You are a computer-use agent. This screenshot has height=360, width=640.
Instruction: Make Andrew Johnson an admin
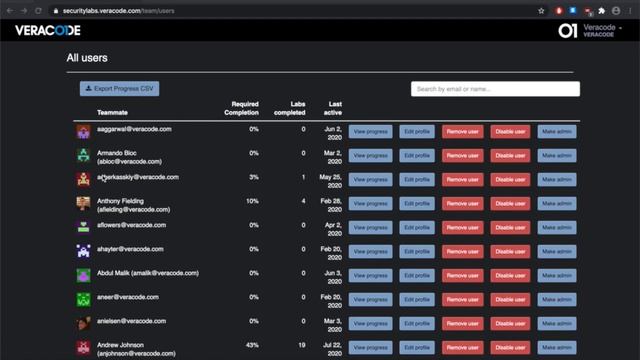[x=557, y=347]
